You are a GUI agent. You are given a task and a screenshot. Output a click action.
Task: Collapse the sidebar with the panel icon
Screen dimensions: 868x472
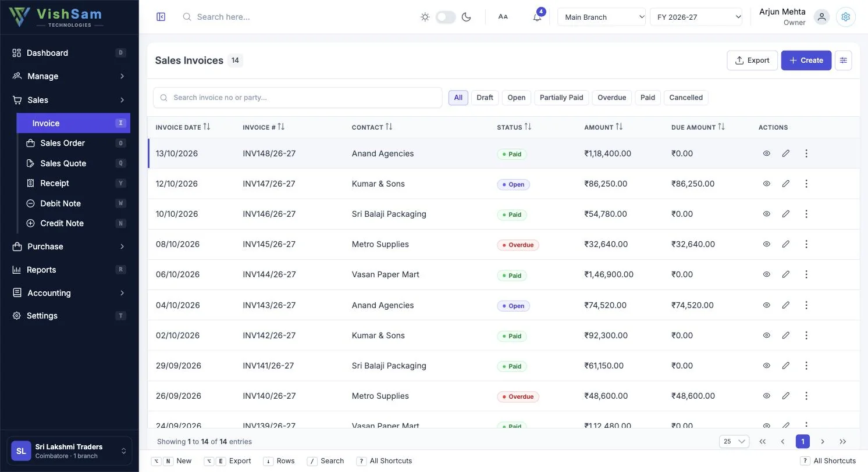(x=161, y=17)
